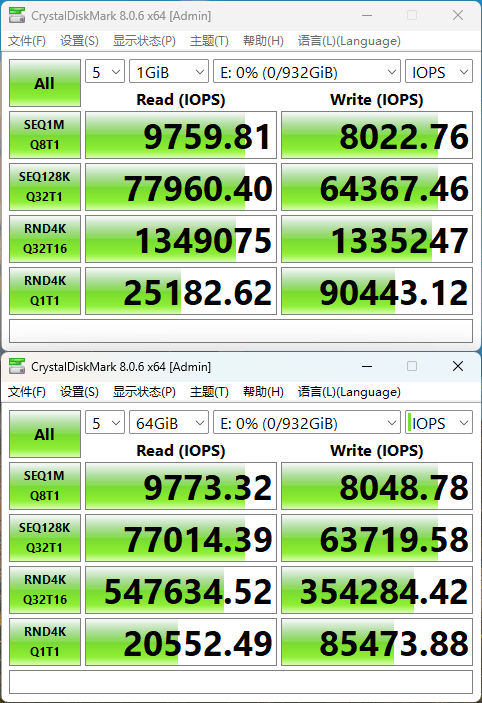Run all tests in the bottom window
Viewport: 482px width, 703px height.
pos(45,434)
